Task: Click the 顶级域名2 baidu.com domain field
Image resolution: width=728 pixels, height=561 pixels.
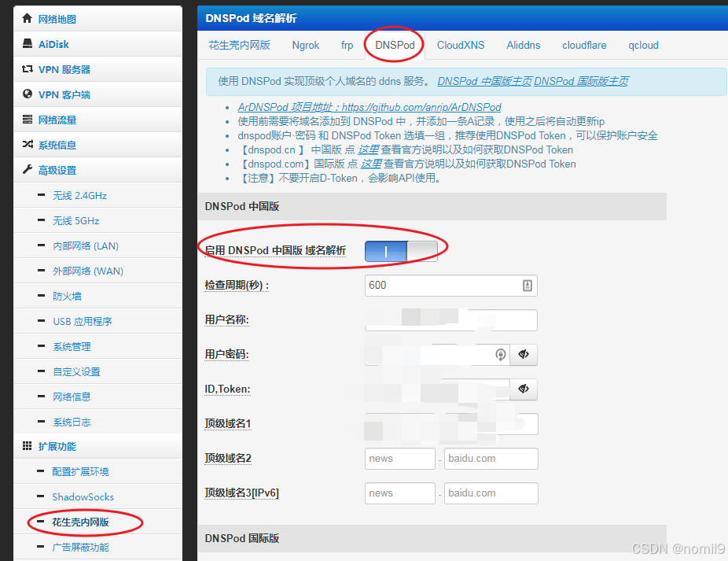Action: 491,458
